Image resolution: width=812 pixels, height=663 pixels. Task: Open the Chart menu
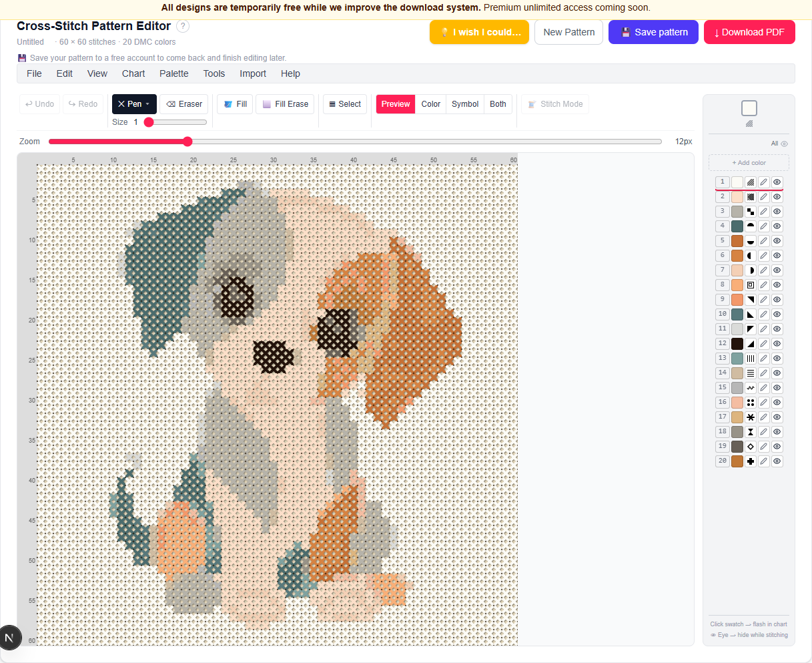tap(133, 73)
